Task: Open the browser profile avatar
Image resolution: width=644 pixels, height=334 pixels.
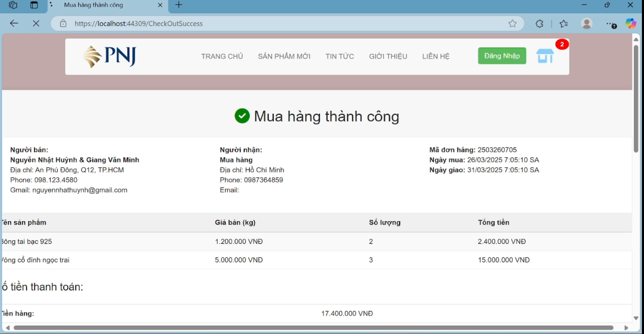Action: pos(587,24)
